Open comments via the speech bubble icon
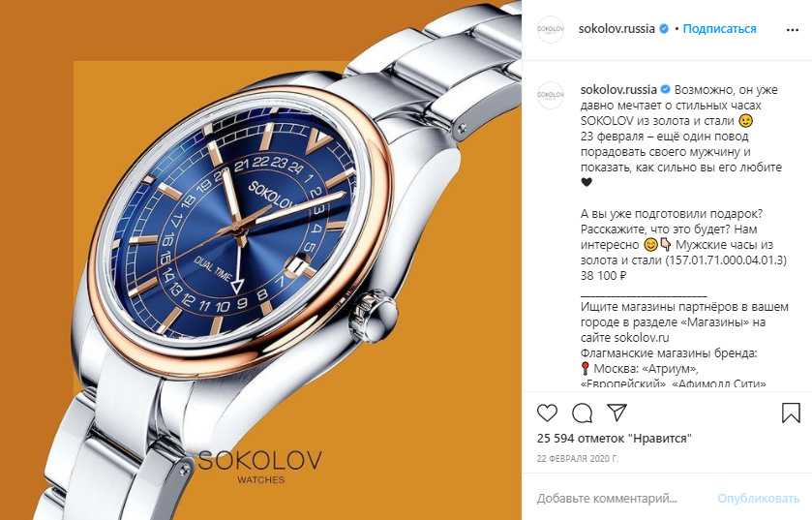 pos(582,413)
